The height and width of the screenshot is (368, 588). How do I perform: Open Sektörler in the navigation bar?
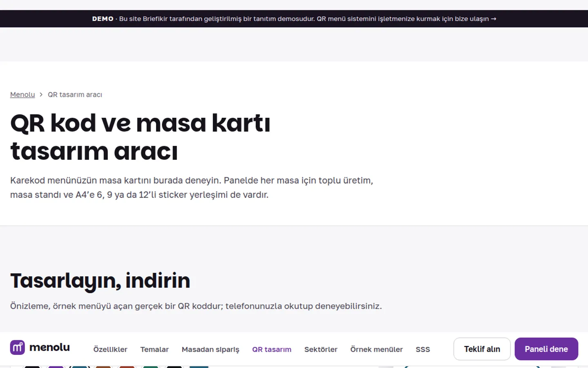tap(321, 349)
